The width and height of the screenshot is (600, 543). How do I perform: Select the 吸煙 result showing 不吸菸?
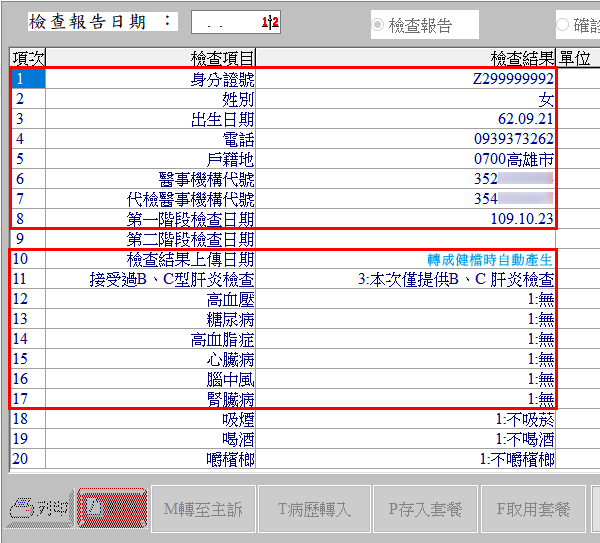pyautogui.click(x=406, y=419)
